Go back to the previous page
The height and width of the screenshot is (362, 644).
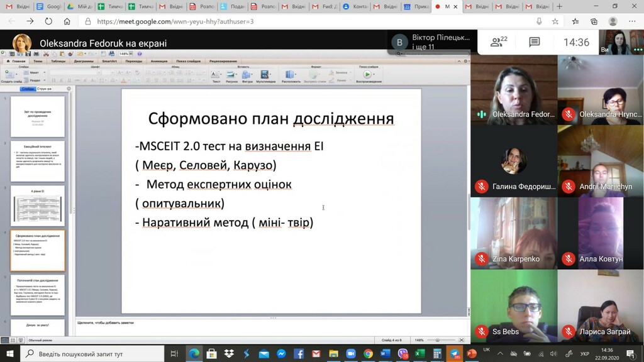click(12, 21)
